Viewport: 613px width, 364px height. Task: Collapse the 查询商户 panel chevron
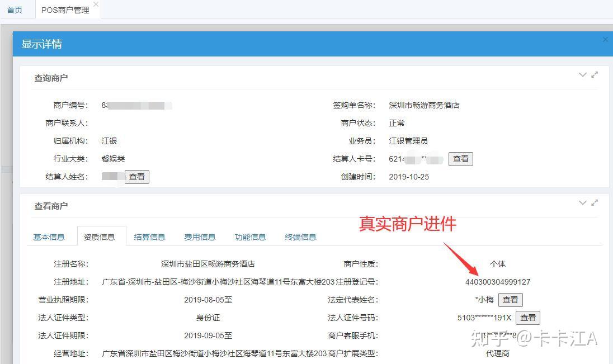tap(582, 75)
